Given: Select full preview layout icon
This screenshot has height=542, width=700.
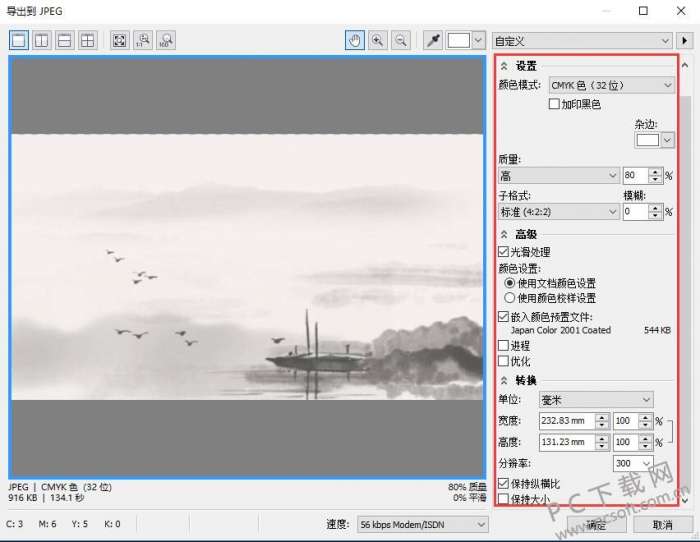Looking at the screenshot, I should click(19, 41).
